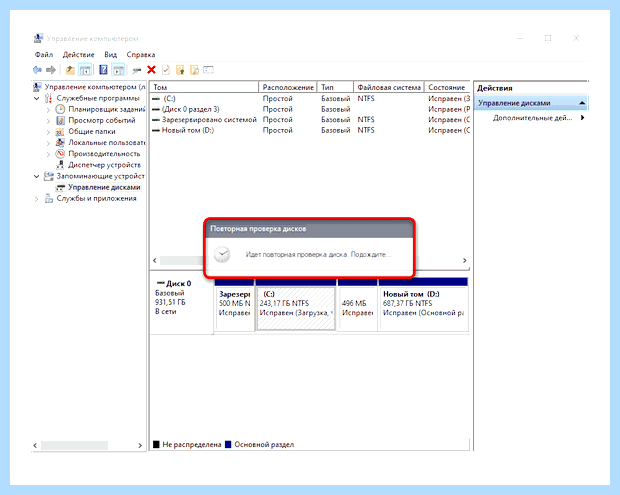Image resolution: width=620 pixels, height=495 pixels.
Task: Select Просмотр событий tree icon
Action: pos(60,120)
